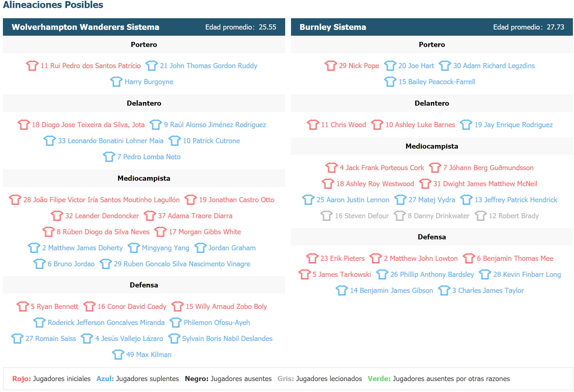Open player link 8 Rúben Diogo da Silva Neves
This screenshot has width=574, height=392.
[103, 232]
